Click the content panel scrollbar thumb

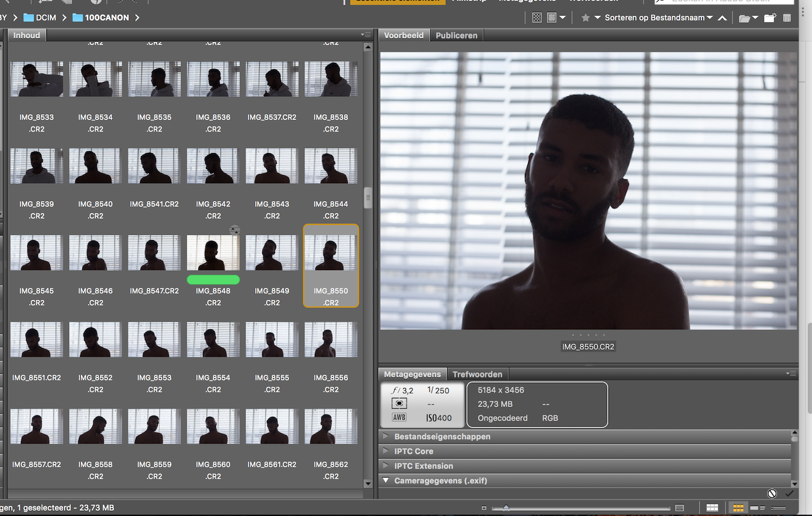pos(368,198)
